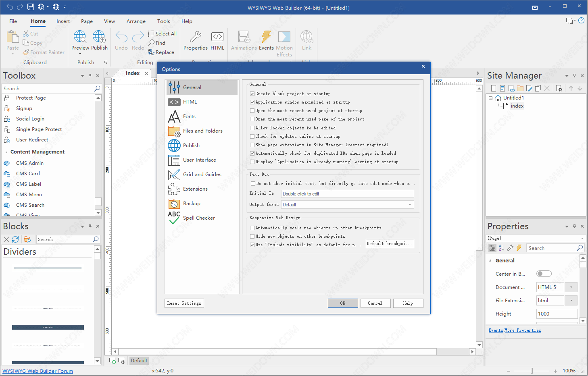Open the Extensions options category

(x=195, y=189)
